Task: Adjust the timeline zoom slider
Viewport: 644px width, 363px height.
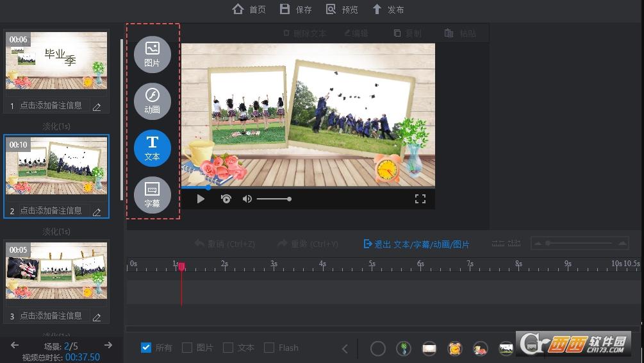Action: pos(580,243)
